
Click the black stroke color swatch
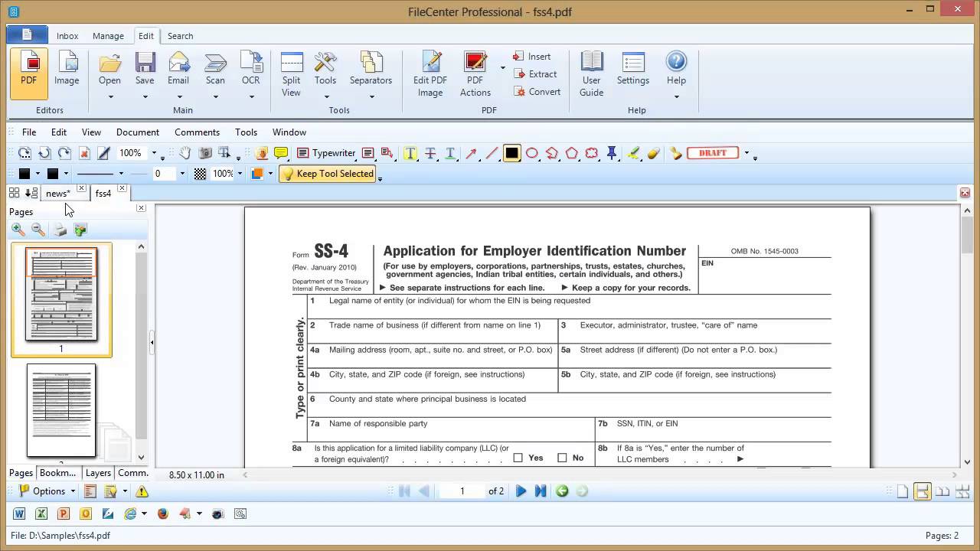pos(53,174)
